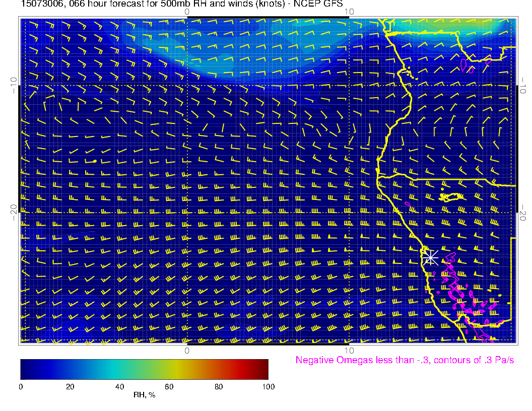This screenshot has width=532, height=411.
Task: Click the '80' tick label under color bar
Action: pos(219,387)
